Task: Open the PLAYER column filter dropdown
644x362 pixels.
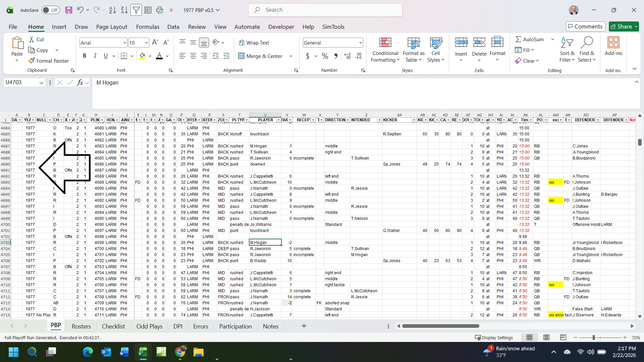Action: tap(279, 120)
